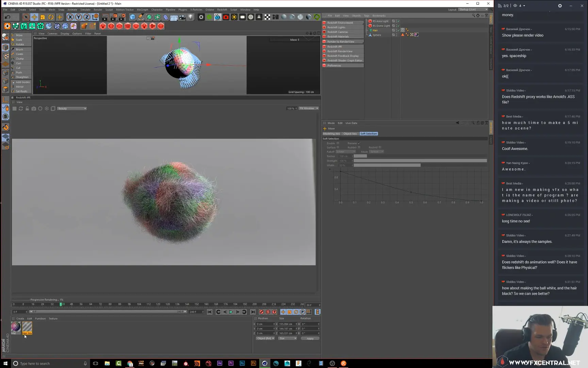Viewport: 588px width, 368px height.
Task: Select the Straighten hair tool
Action: (x=22, y=77)
